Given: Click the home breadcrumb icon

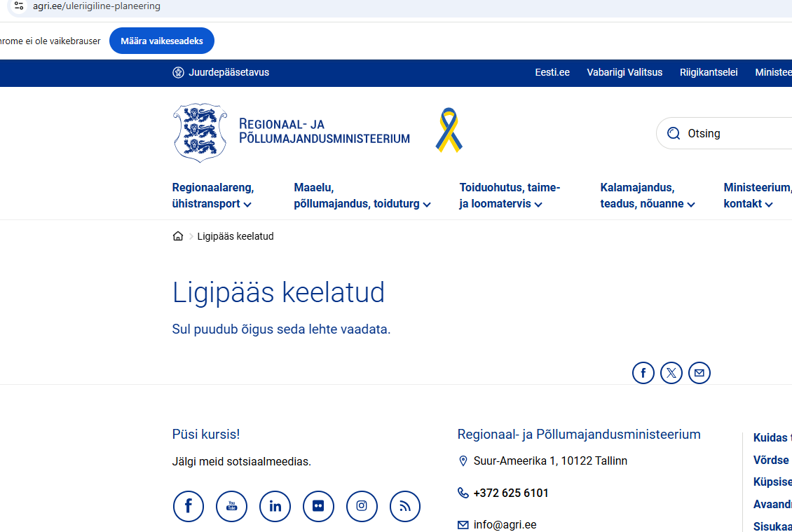Looking at the screenshot, I should (x=178, y=236).
